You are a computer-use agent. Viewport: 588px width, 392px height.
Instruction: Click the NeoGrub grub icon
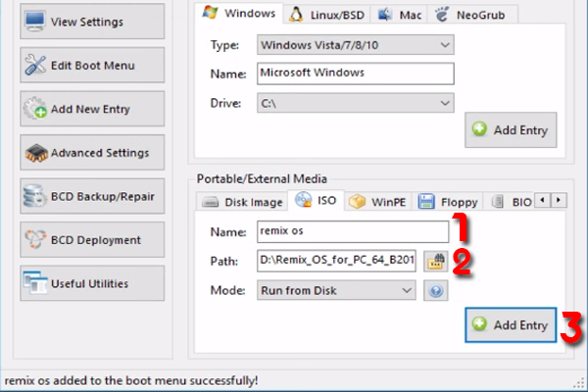442,15
